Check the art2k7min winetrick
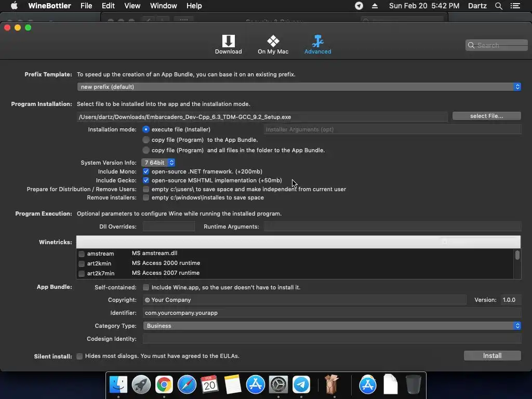Viewport: 532px width, 399px height. (82, 273)
